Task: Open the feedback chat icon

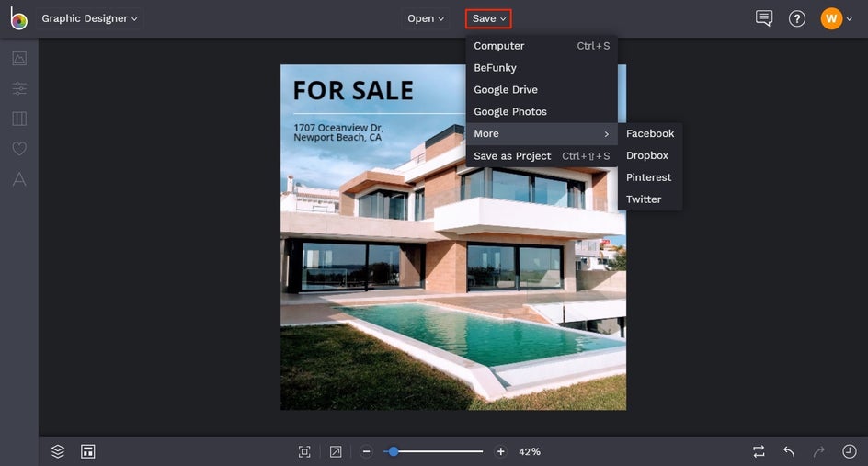Action: pyautogui.click(x=764, y=18)
